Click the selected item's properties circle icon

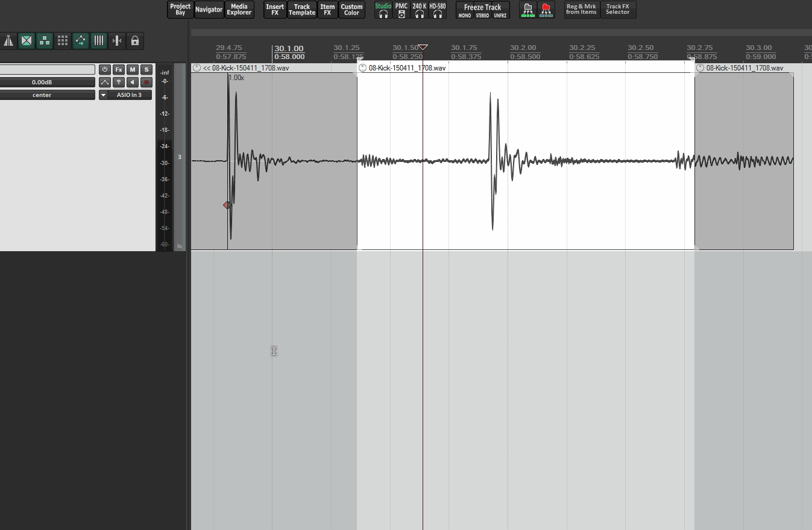pyautogui.click(x=362, y=68)
